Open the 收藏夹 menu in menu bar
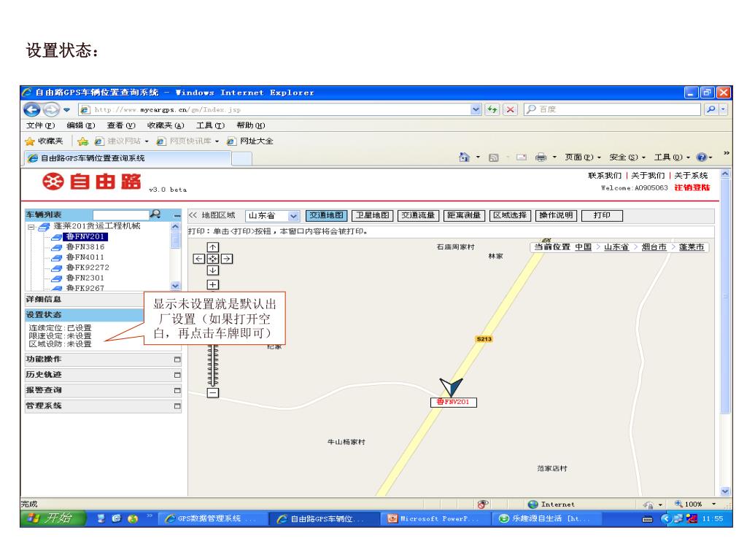 [166, 125]
